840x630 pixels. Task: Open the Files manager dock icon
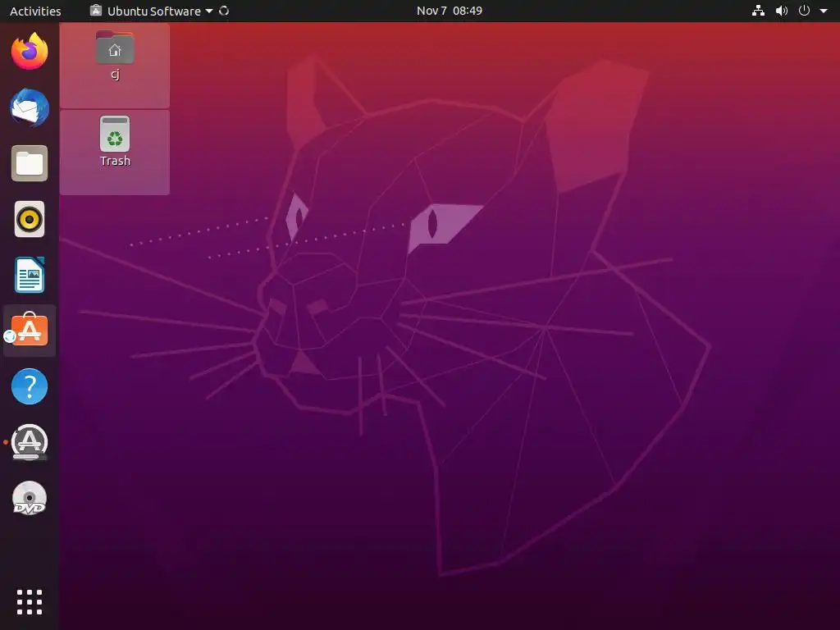click(x=30, y=163)
